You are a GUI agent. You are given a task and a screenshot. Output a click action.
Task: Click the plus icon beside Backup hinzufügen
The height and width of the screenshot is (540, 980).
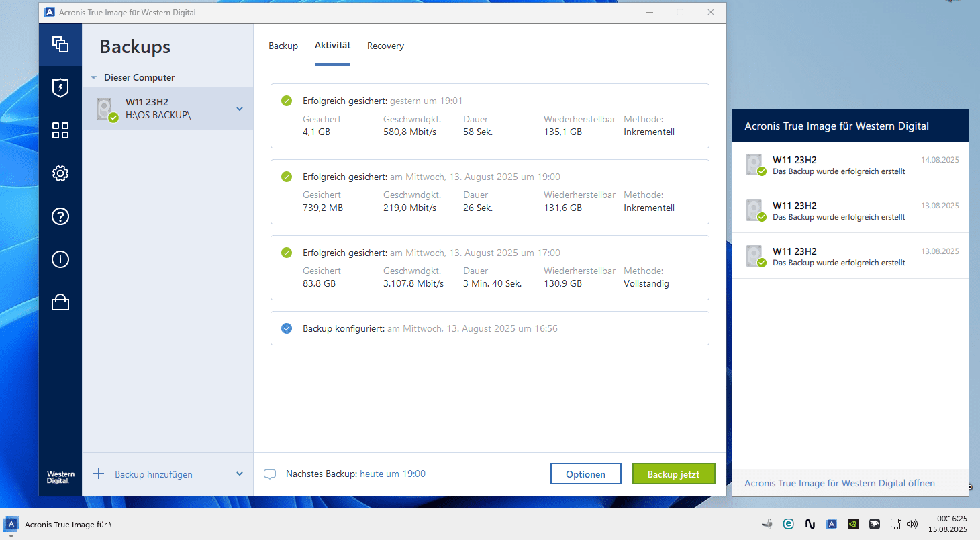99,474
